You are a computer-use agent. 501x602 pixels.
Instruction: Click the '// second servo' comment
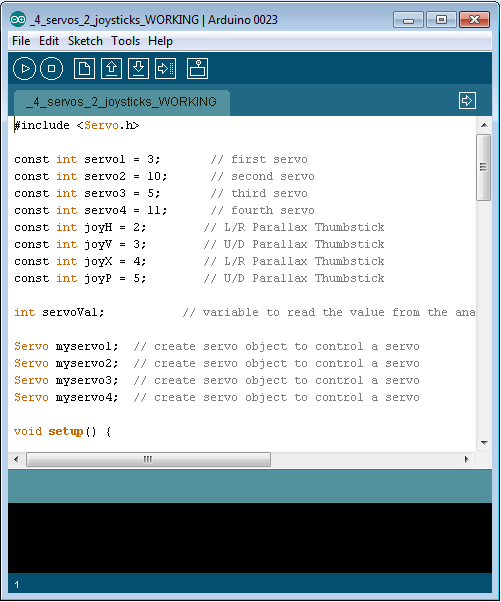tap(263, 176)
